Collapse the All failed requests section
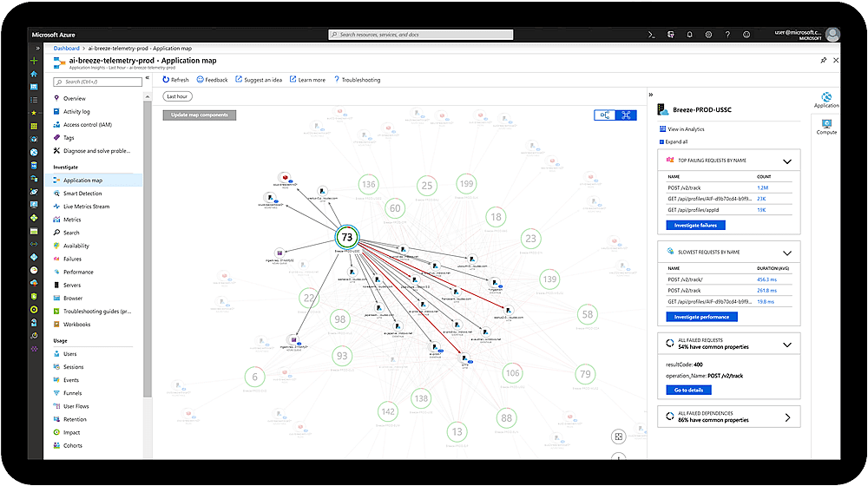868x486 pixels. coord(787,345)
